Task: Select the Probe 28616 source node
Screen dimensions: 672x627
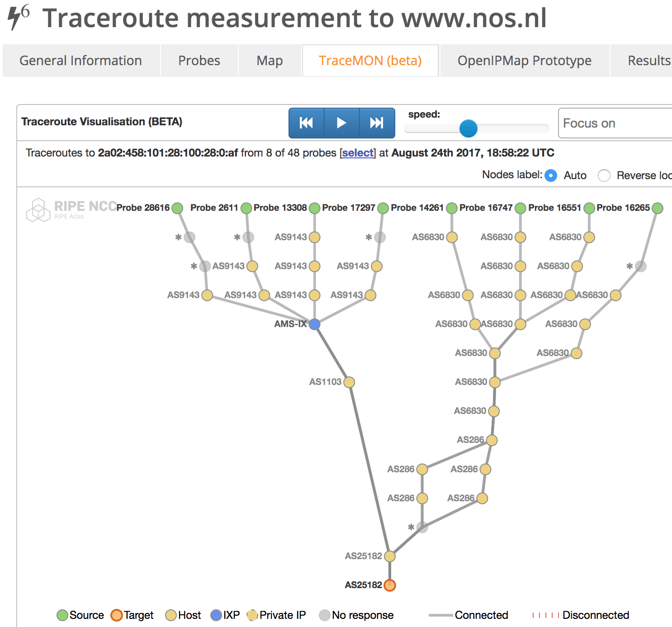Action: 177,208
